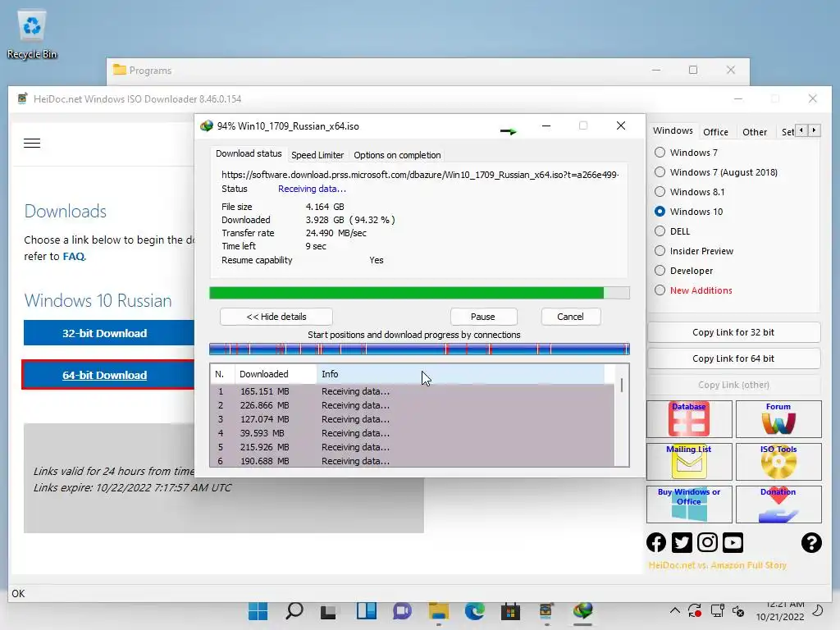Click the Info column header
Viewport: 840px width, 630px height.
[x=461, y=374]
